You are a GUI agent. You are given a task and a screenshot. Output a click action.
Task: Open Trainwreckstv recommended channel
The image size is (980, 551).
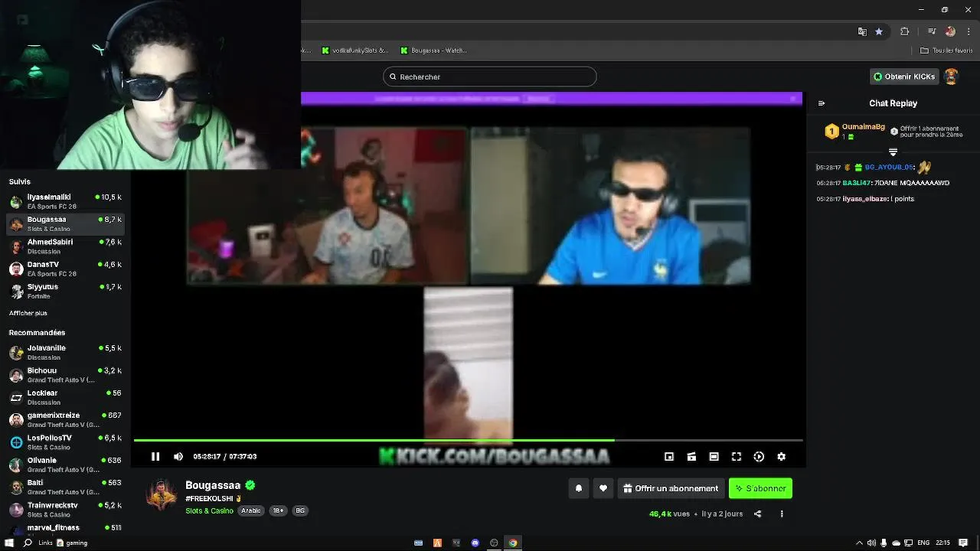[65, 510]
